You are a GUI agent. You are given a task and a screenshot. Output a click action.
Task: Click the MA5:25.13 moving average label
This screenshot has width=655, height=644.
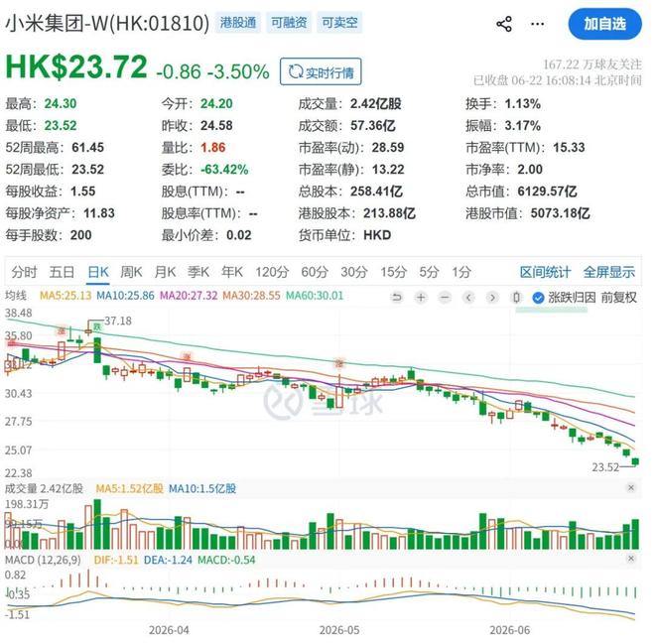click(x=65, y=296)
